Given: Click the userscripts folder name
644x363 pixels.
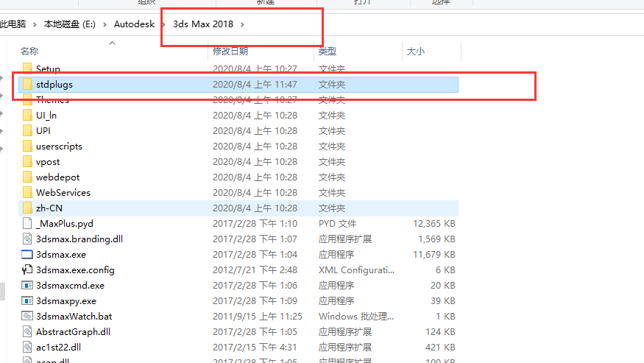Looking at the screenshot, I should (x=59, y=147).
